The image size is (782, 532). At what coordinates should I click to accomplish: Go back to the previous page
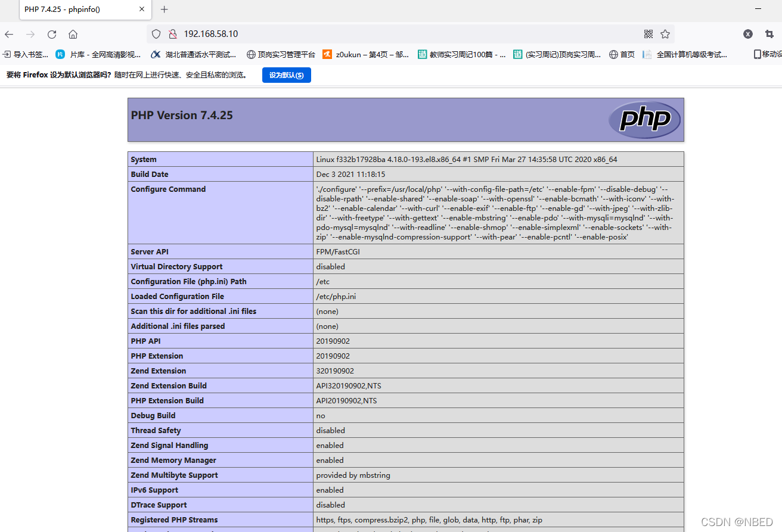coord(9,34)
